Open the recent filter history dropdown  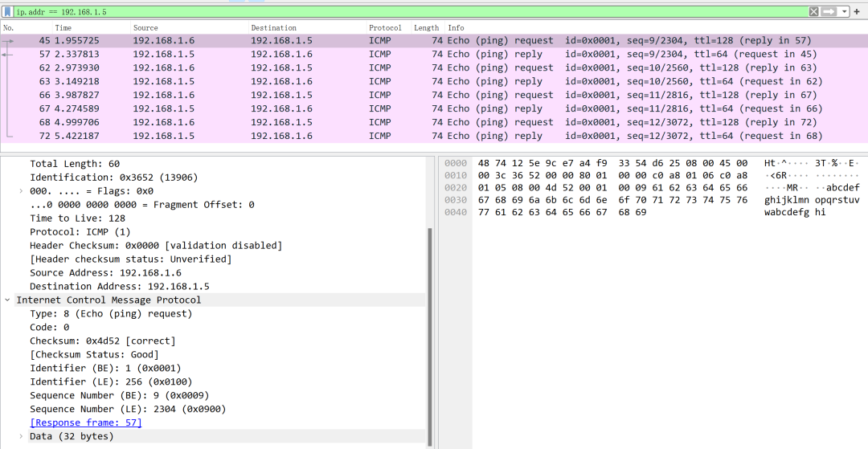click(x=844, y=11)
